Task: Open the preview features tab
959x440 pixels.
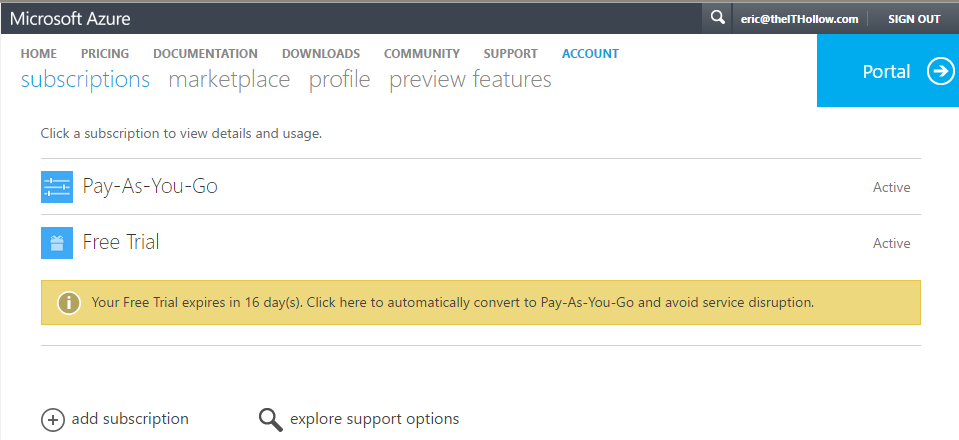Action: pos(470,80)
